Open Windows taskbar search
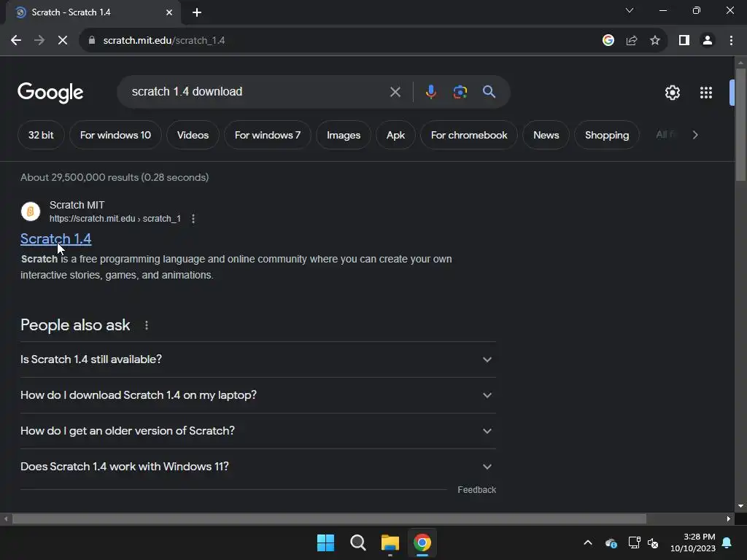747x560 pixels. [x=357, y=542]
